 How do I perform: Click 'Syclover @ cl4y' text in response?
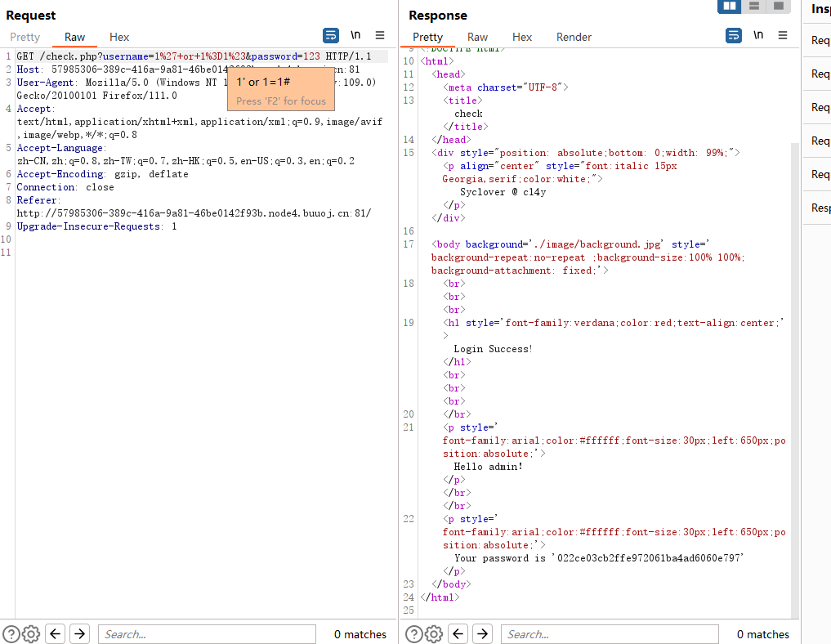pyautogui.click(x=503, y=192)
